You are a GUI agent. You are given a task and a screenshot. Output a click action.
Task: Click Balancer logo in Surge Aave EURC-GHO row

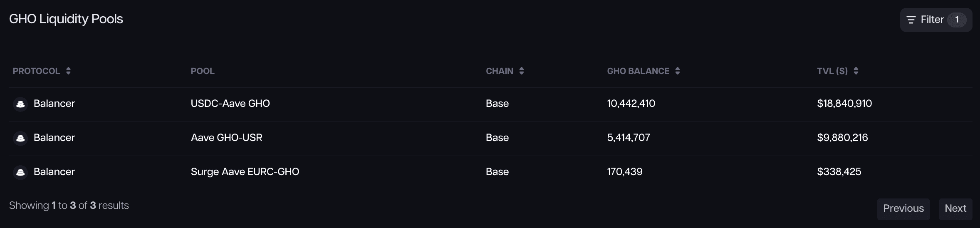(20, 172)
